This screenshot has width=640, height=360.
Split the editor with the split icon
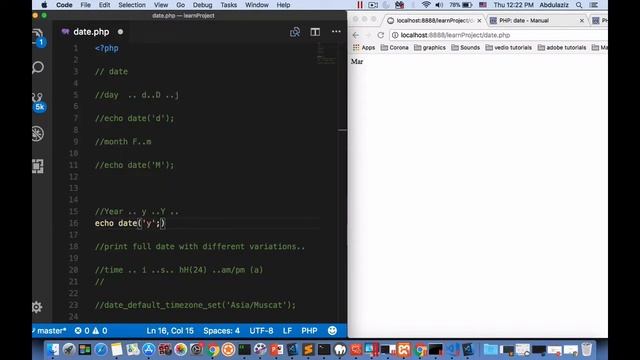click(x=315, y=32)
